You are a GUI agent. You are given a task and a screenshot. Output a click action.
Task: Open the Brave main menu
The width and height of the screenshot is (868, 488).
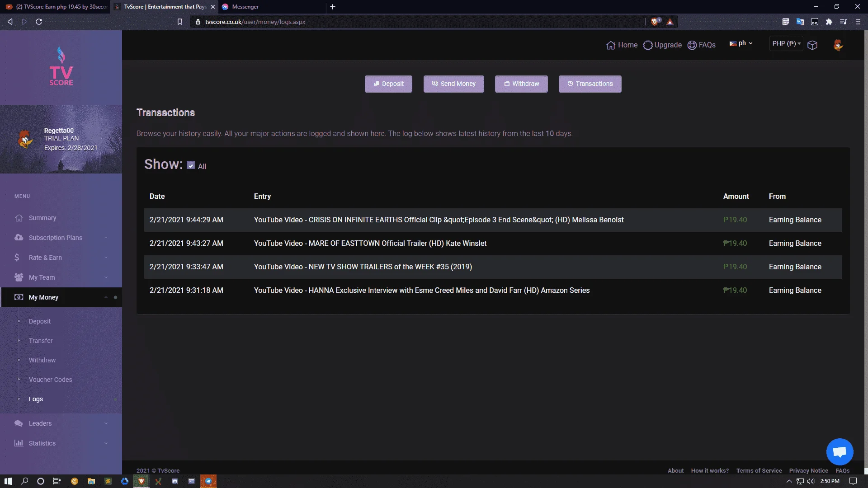(x=858, y=22)
